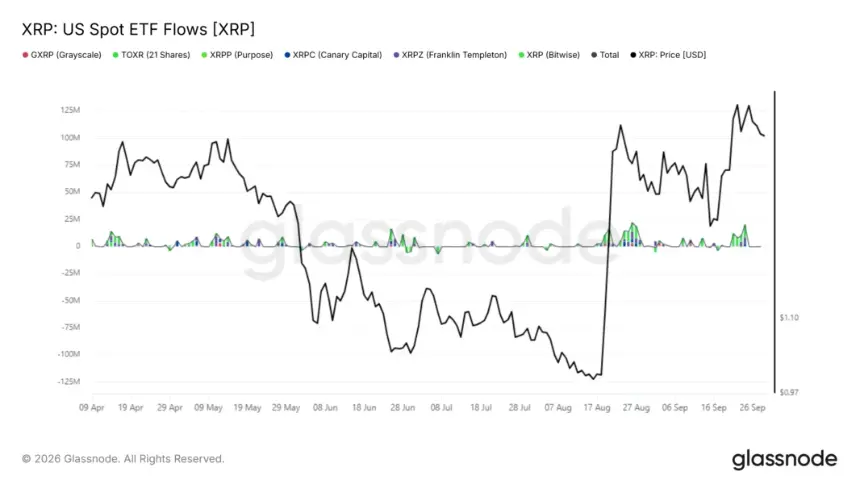Click the 75M y-axis label
Screen dimensions: 860x484
72,165
